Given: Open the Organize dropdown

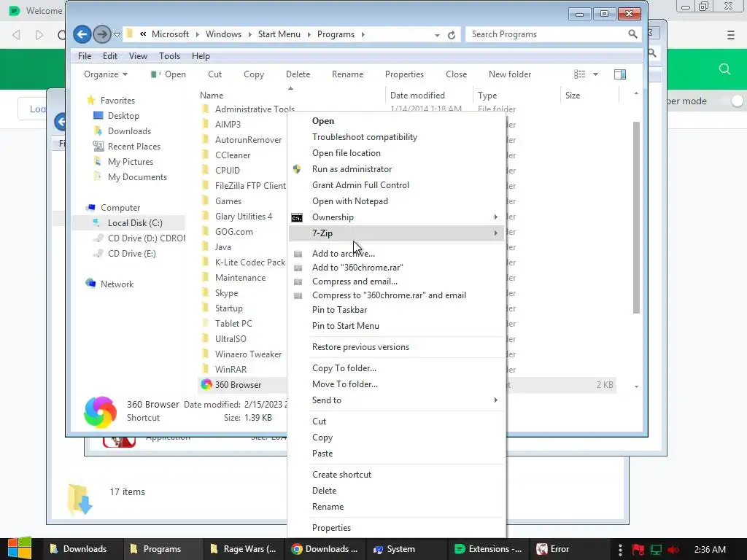Looking at the screenshot, I should (x=106, y=74).
